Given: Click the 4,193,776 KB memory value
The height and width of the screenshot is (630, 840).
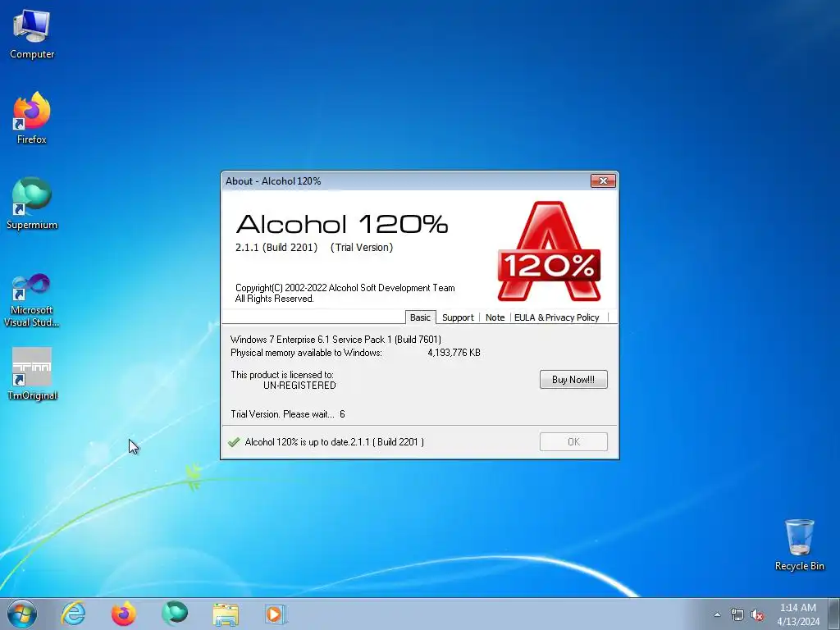Looking at the screenshot, I should click(x=454, y=353).
